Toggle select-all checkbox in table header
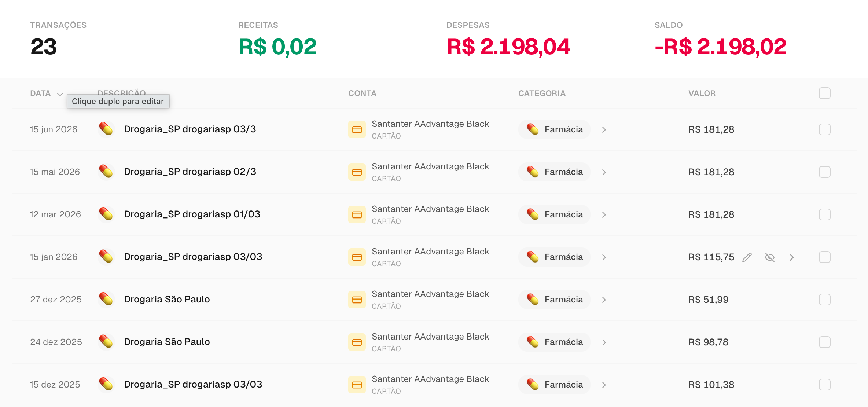868x407 pixels. pyautogui.click(x=825, y=93)
